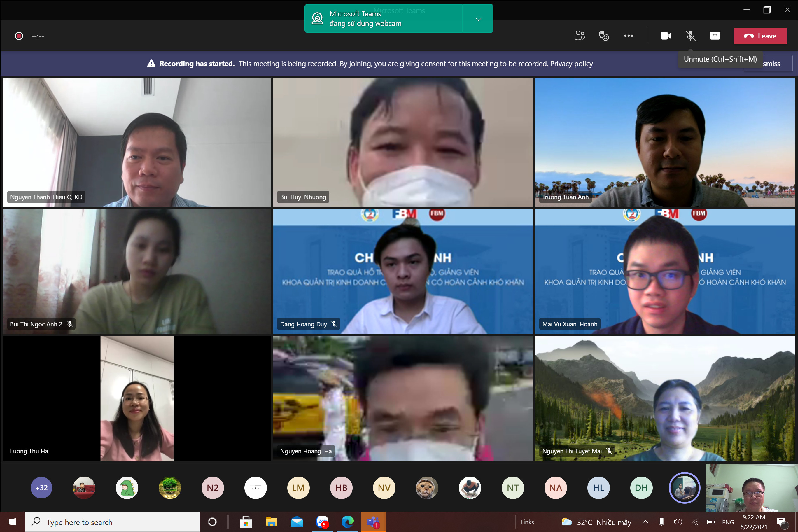
Task: Click Bui Thi Ngoc Anh 2 muted mic icon
Action: click(69, 324)
